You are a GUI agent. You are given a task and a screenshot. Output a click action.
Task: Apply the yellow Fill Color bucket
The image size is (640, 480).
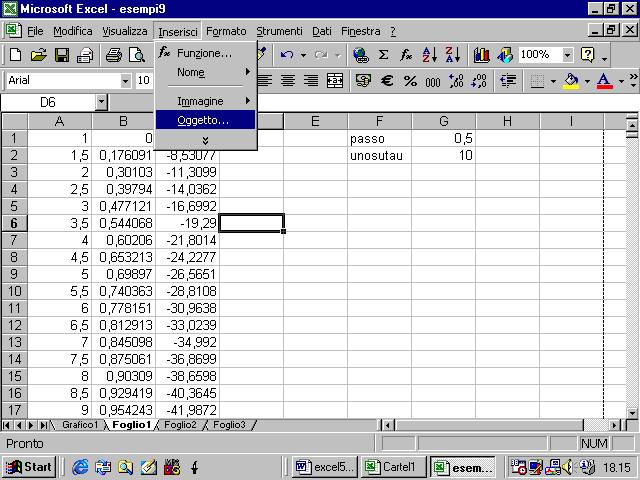click(x=571, y=81)
